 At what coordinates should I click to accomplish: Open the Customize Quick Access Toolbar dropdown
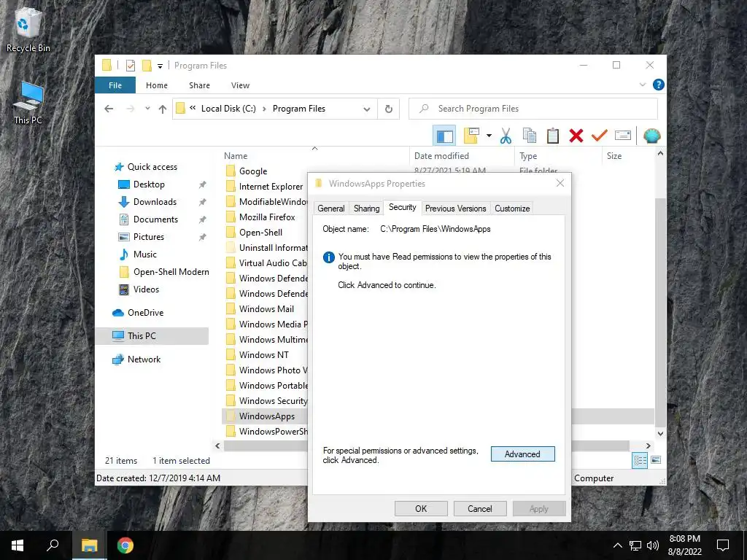tap(160, 66)
